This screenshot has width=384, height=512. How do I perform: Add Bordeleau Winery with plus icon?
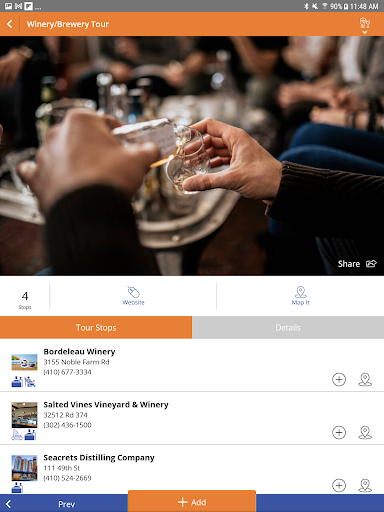coord(339,379)
